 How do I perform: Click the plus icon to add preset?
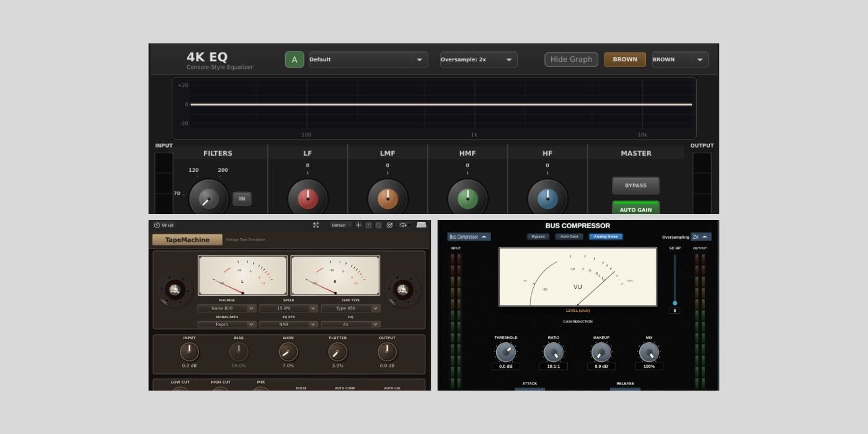point(358,225)
